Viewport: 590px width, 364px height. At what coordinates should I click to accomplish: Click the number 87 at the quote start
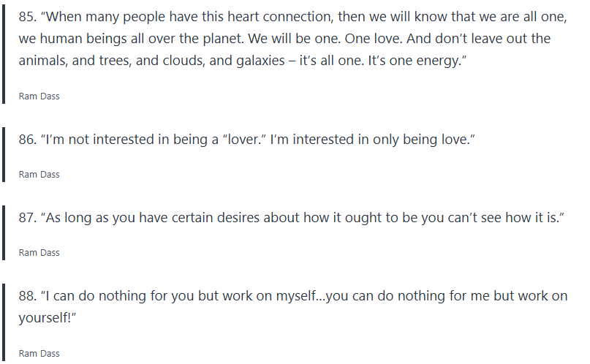click(26, 218)
